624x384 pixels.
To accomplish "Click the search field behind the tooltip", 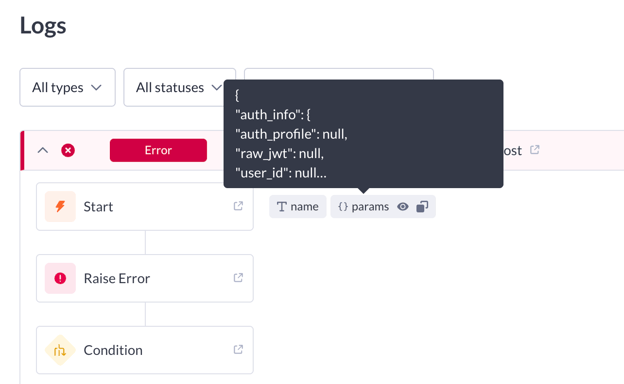I will point(339,74).
